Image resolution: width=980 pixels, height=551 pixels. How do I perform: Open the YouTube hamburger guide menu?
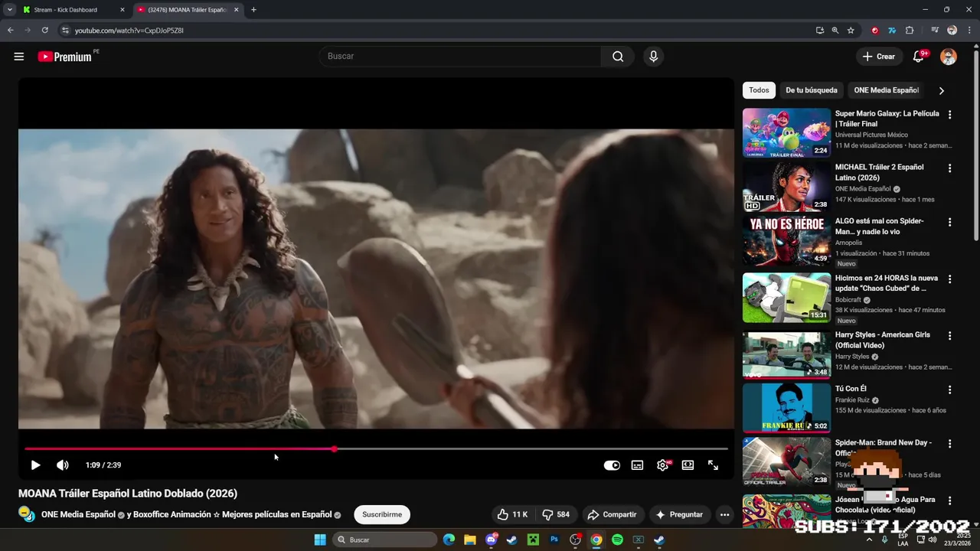(19, 57)
